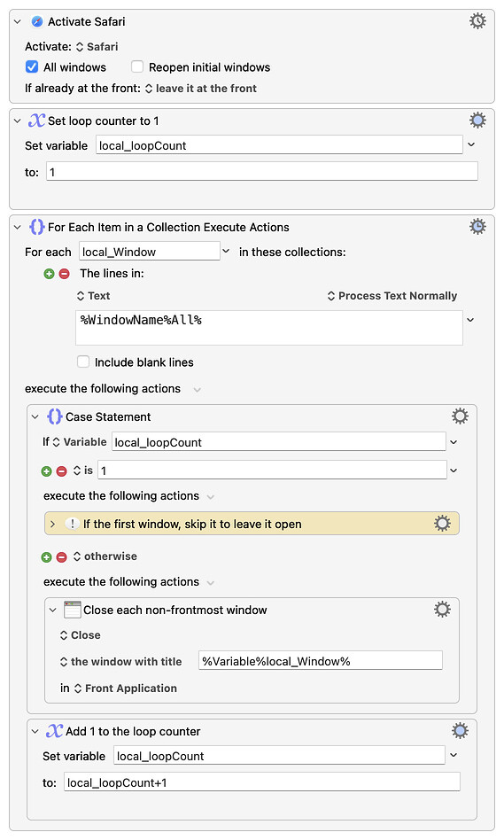This screenshot has width=504, height=840.
Task: Open gear menu for 'If the first window' comment
Action: [442, 524]
